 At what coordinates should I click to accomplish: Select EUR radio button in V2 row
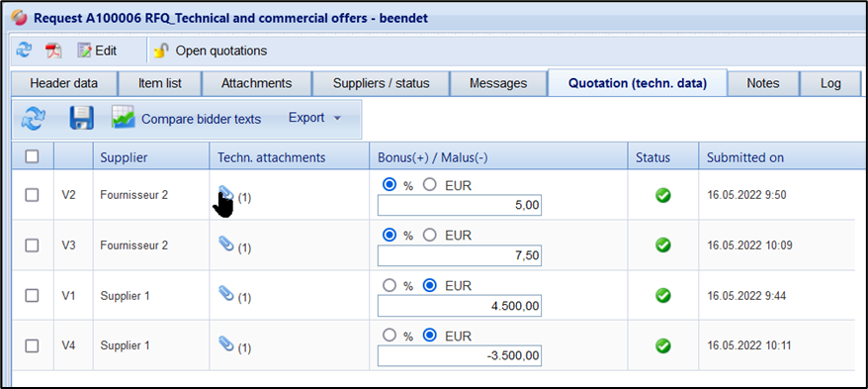(x=430, y=185)
